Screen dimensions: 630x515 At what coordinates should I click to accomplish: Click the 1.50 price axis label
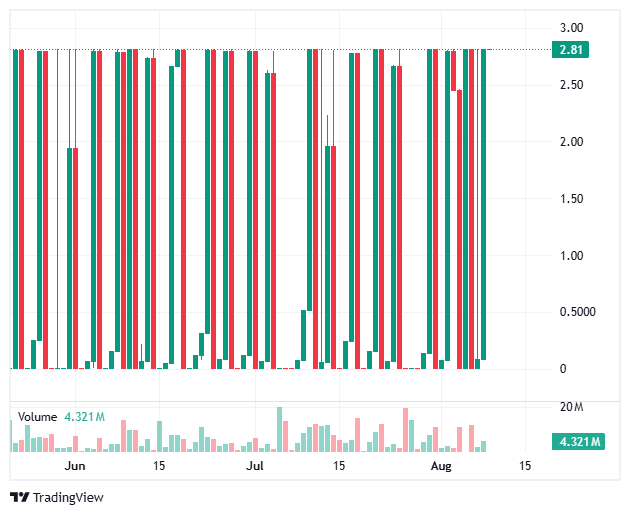click(571, 198)
